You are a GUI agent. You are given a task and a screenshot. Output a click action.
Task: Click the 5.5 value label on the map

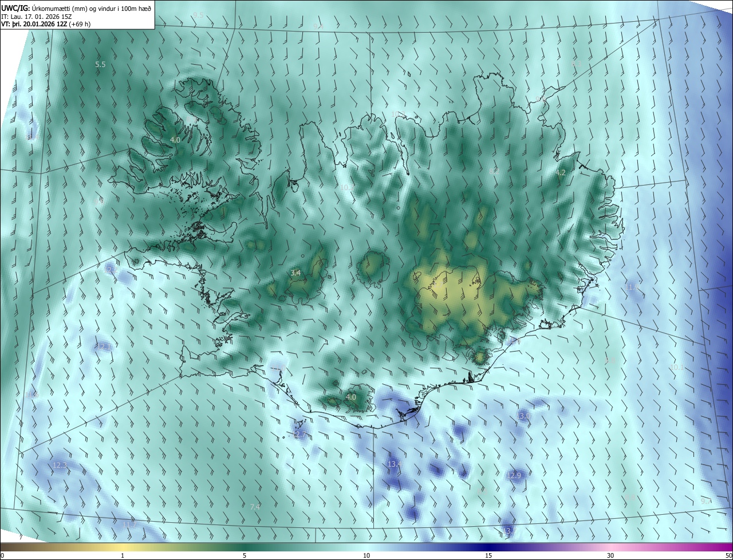100,65
